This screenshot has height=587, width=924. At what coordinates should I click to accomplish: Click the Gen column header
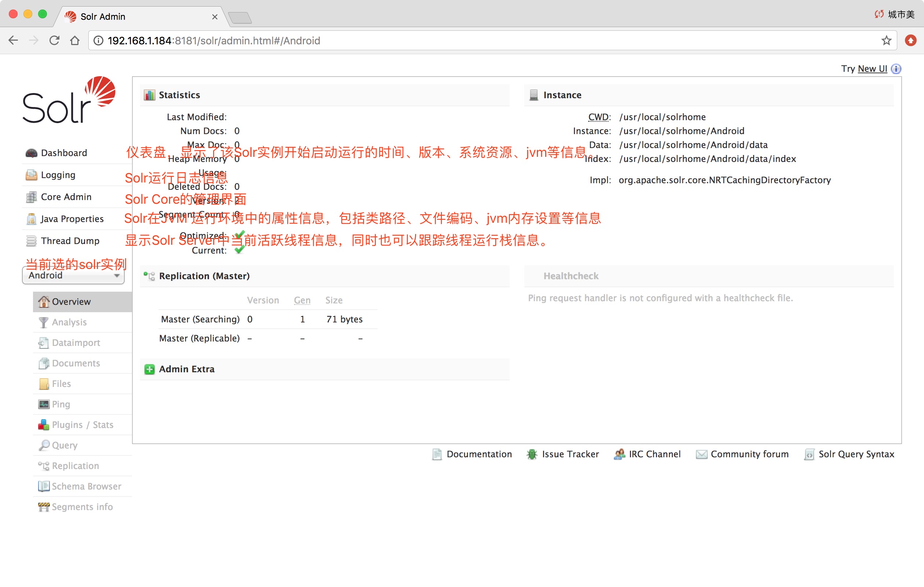pyautogui.click(x=302, y=300)
